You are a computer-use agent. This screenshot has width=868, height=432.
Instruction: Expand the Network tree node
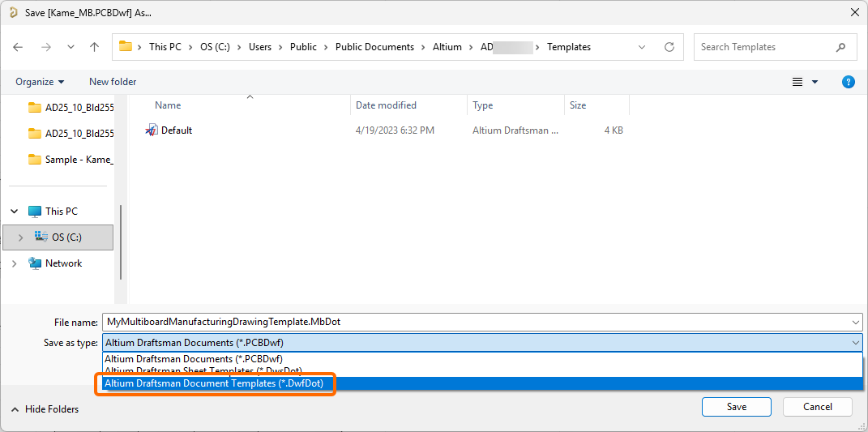[x=14, y=263]
